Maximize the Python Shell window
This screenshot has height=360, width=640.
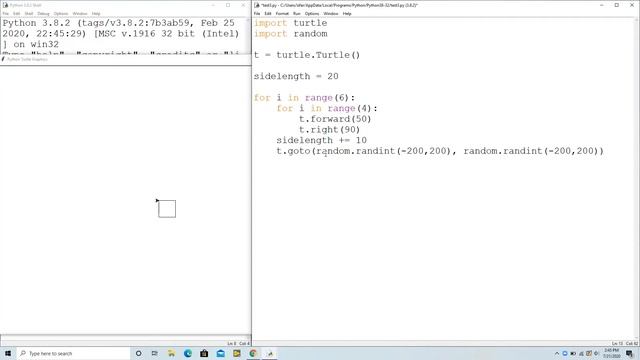(x=228, y=5)
